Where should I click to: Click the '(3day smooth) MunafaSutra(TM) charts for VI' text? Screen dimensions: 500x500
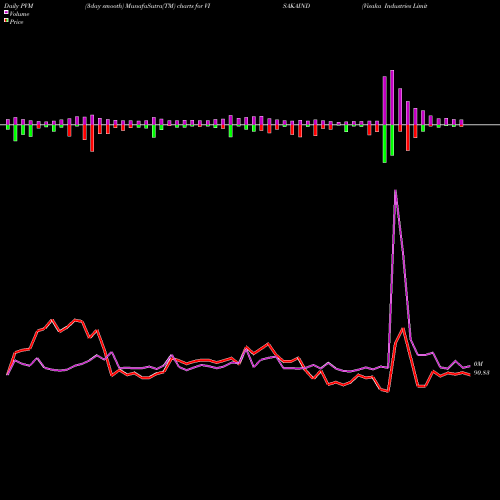tap(148, 6)
